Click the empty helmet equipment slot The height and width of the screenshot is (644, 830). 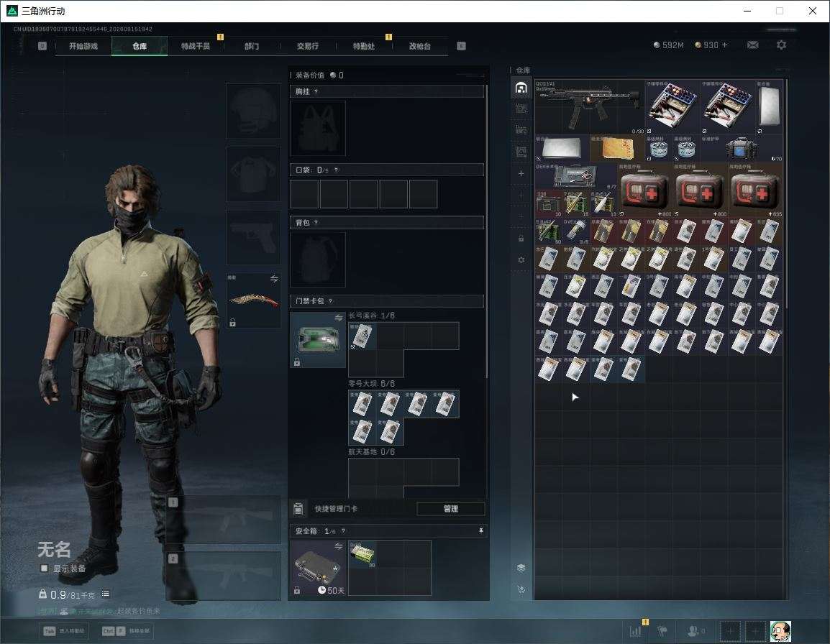(x=253, y=111)
